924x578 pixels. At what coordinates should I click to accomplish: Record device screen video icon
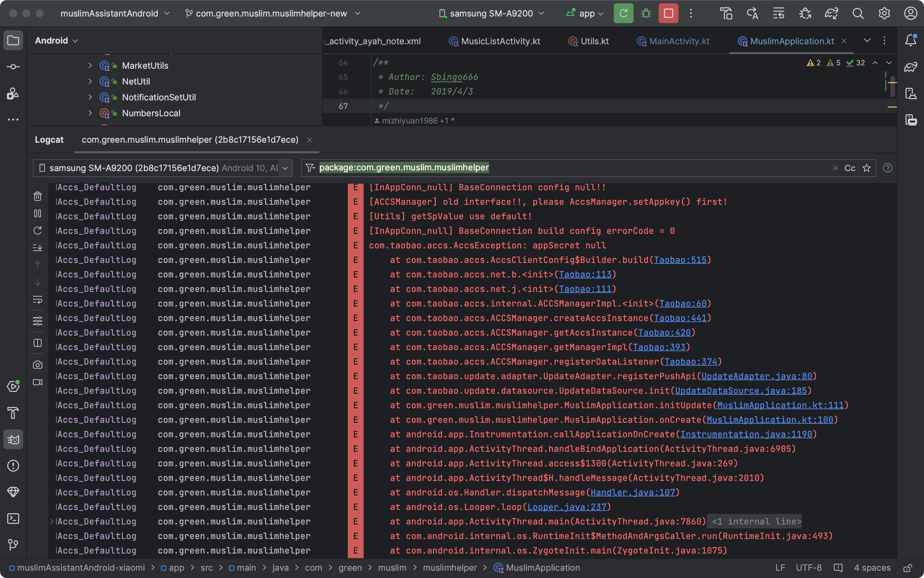coord(37,382)
